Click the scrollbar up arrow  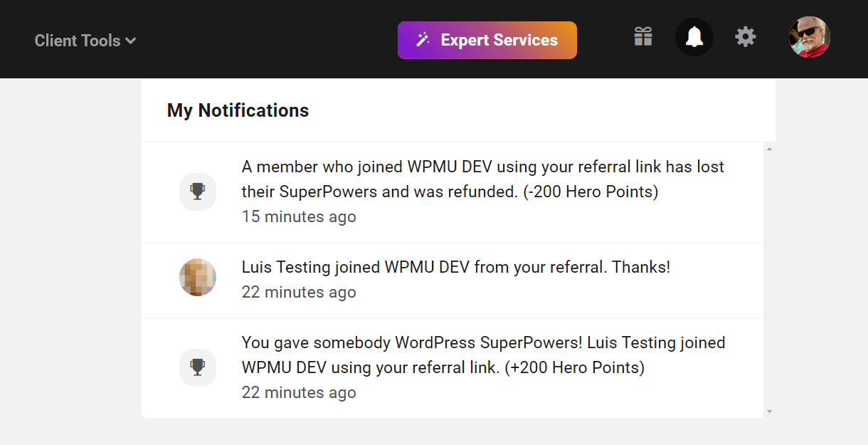click(x=770, y=147)
